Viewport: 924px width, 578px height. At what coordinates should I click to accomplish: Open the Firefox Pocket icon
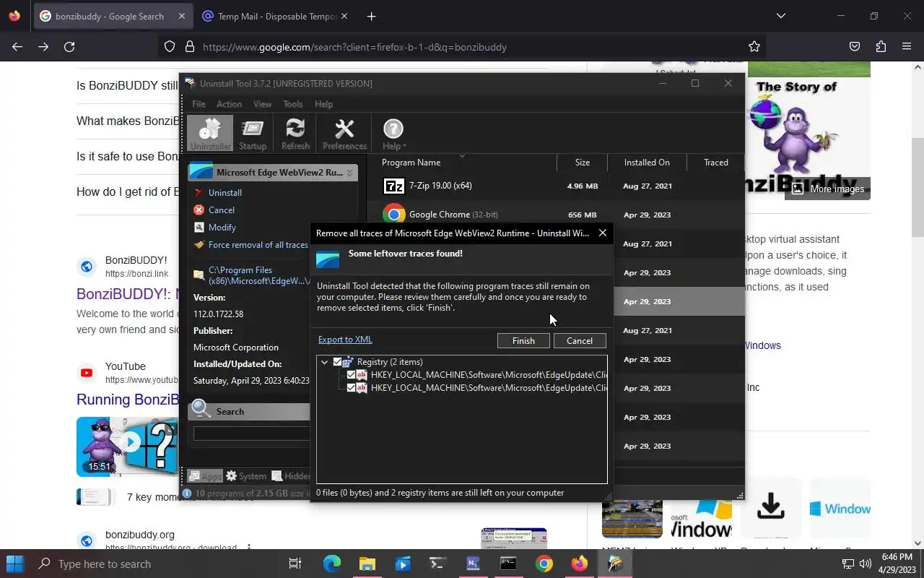[855, 47]
